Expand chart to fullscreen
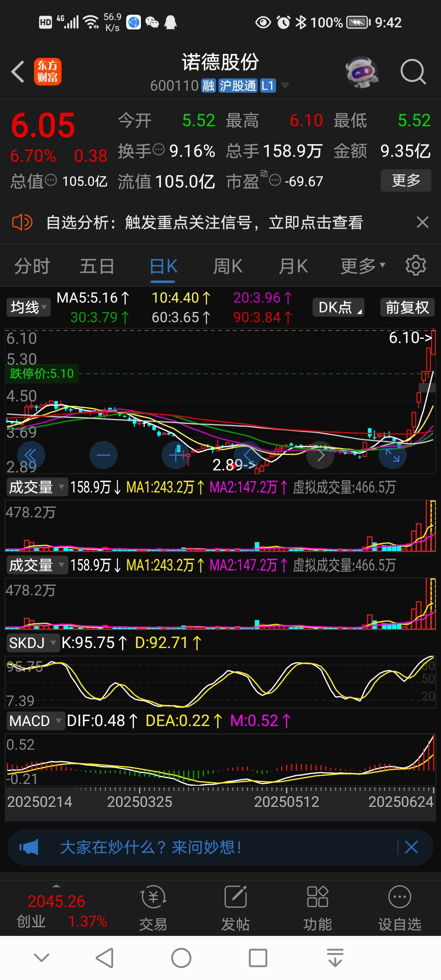The width and height of the screenshot is (441, 980). 393,455
